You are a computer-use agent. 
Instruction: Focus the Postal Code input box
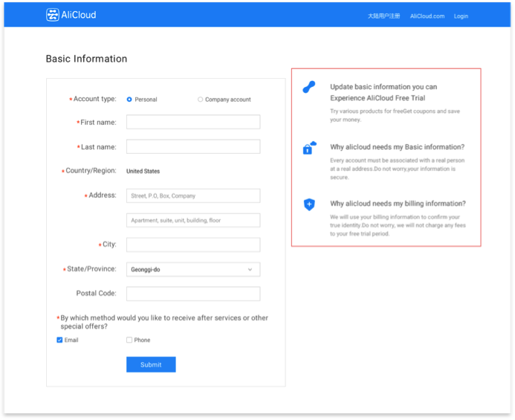click(x=192, y=294)
